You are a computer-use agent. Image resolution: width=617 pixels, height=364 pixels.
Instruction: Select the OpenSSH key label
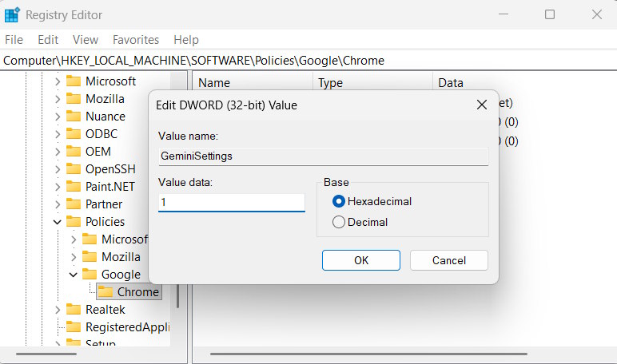[110, 169]
